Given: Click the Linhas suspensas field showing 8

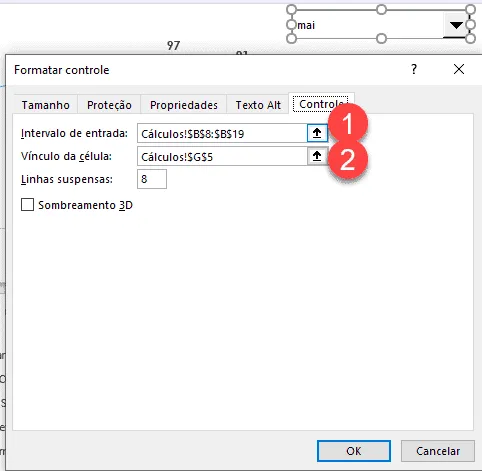Looking at the screenshot, I should [152, 179].
